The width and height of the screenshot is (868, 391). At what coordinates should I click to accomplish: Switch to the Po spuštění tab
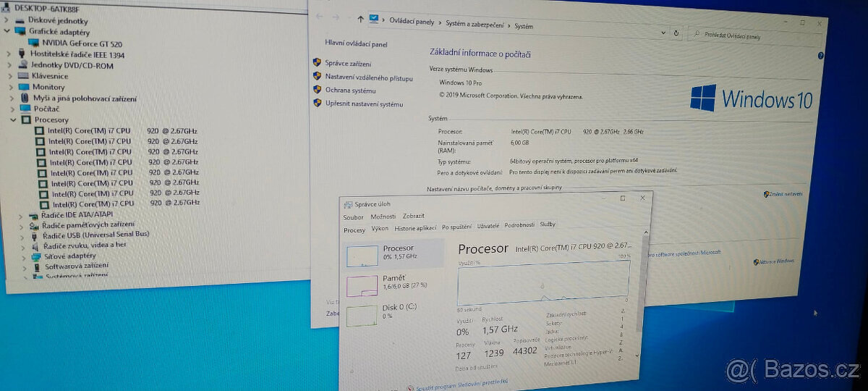pyautogui.click(x=456, y=227)
